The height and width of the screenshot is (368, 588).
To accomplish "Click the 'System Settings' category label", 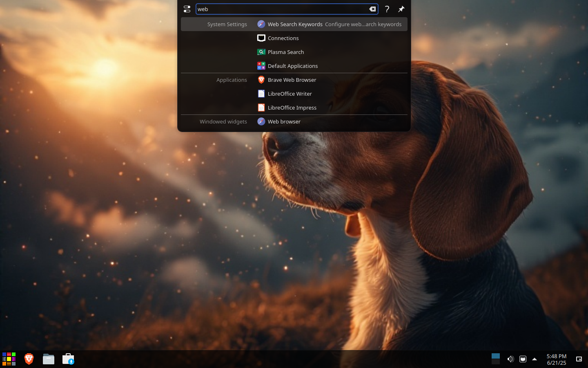I will point(227,24).
